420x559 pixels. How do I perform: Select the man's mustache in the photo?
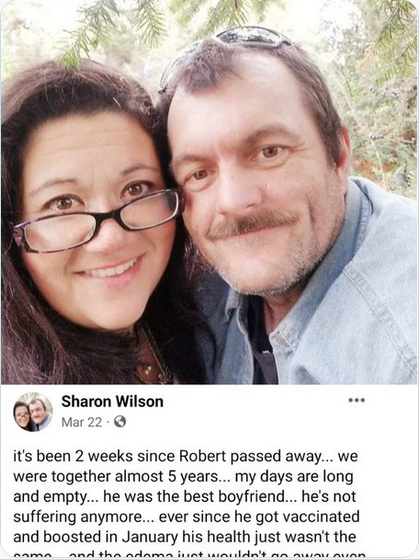pyautogui.click(x=252, y=225)
